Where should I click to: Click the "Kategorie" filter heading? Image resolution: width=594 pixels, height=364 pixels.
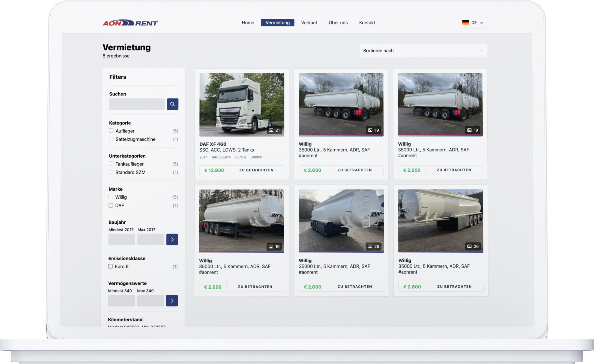point(120,123)
